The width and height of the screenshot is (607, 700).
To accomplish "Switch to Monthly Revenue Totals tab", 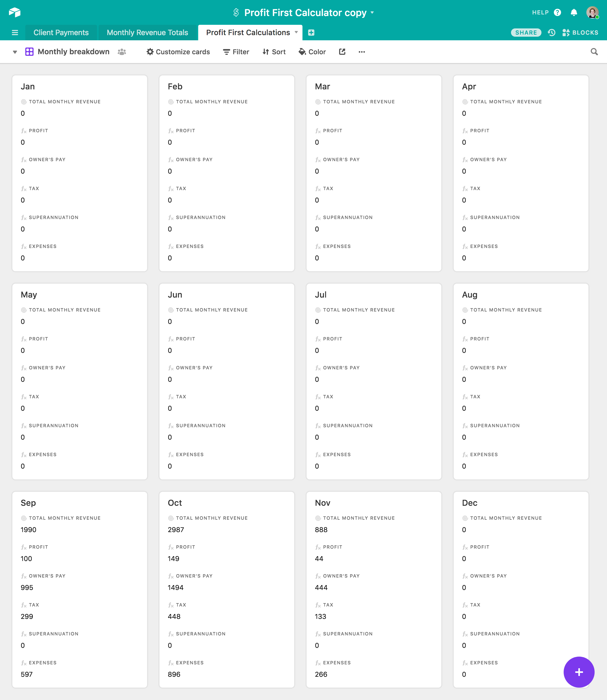I will click(147, 33).
